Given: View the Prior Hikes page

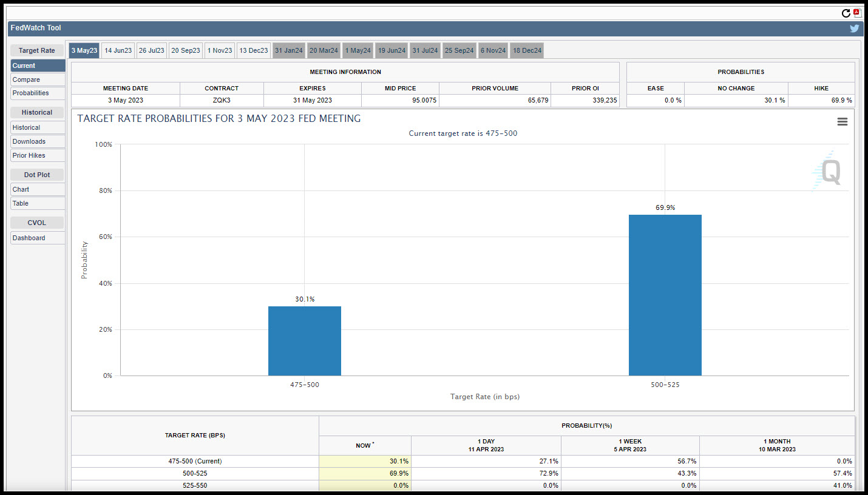Looking at the screenshot, I should point(38,155).
